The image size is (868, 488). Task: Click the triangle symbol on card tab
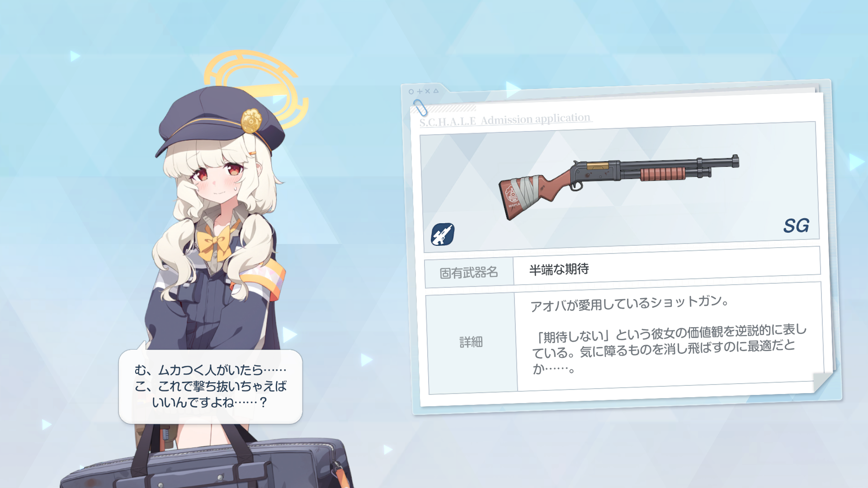click(x=436, y=91)
